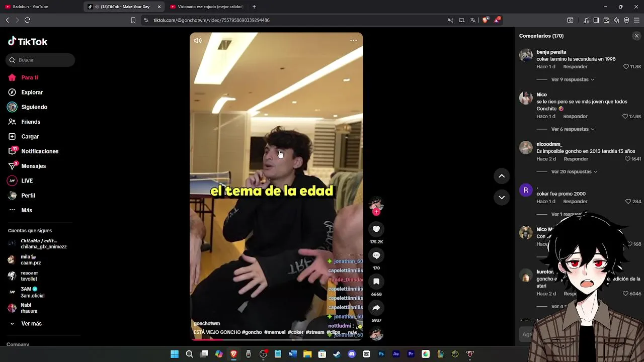Like the video with heart icon
This screenshot has width=644, height=362.
(376, 229)
